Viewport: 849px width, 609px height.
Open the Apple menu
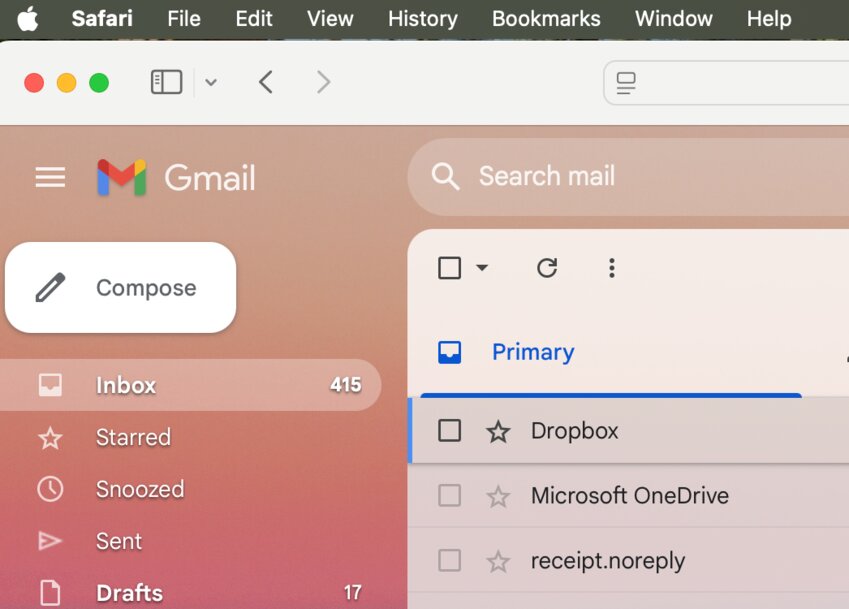pyautogui.click(x=28, y=19)
